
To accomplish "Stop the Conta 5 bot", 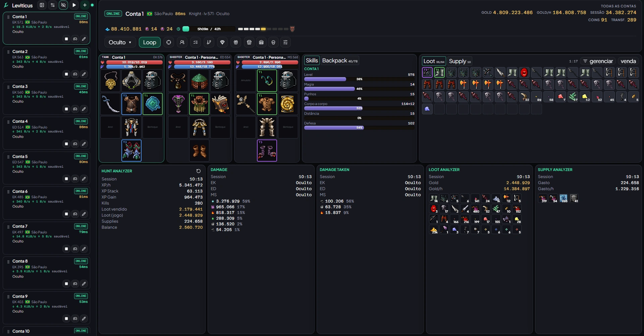I will (66, 179).
